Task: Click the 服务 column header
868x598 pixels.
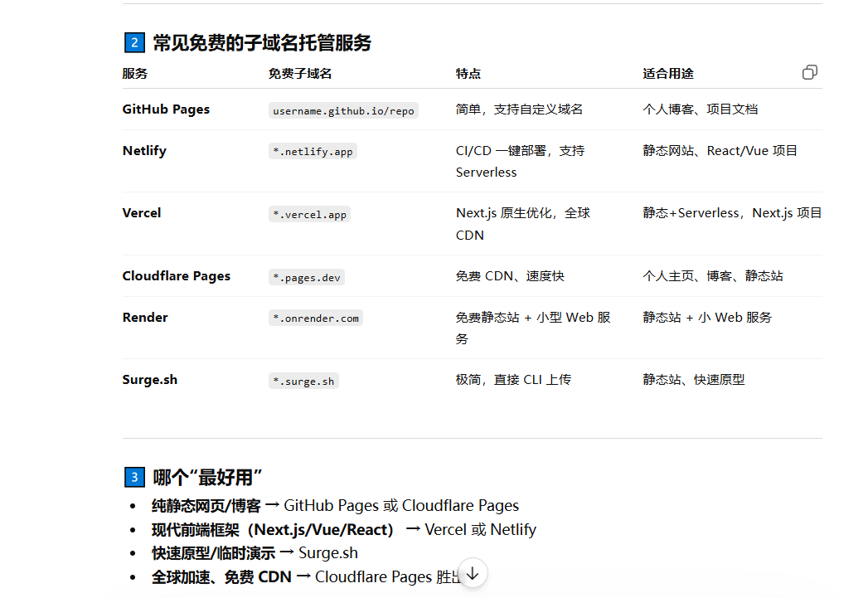Action: (134, 74)
